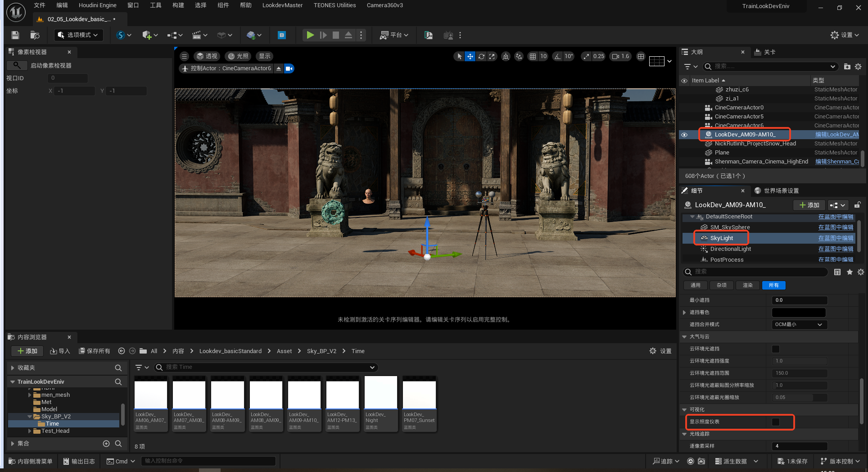This screenshot has width=868, height=472.
Task: Open the 选项模式 mode dropdown
Action: pos(79,35)
